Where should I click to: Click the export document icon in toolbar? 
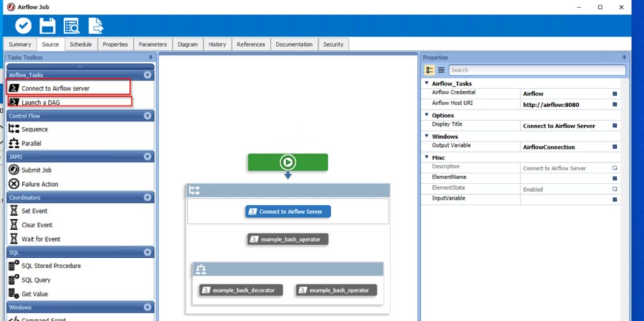tap(96, 26)
